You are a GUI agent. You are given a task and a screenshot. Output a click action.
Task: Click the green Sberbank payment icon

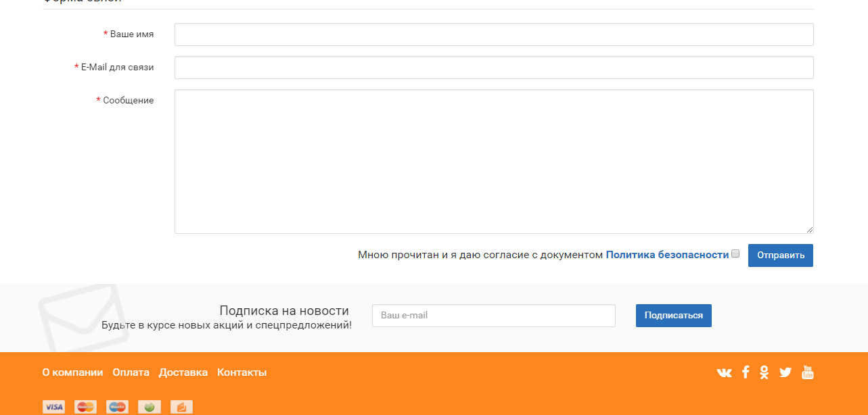point(150,407)
